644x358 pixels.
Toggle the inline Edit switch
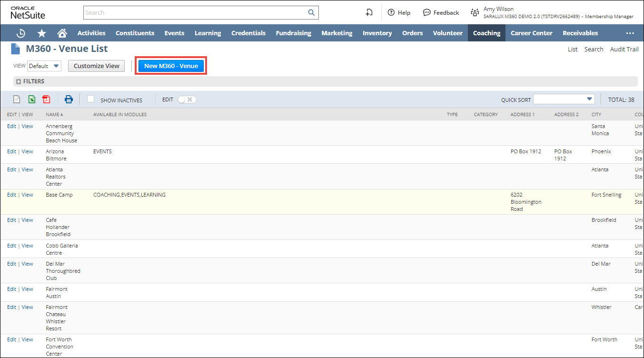pos(187,99)
